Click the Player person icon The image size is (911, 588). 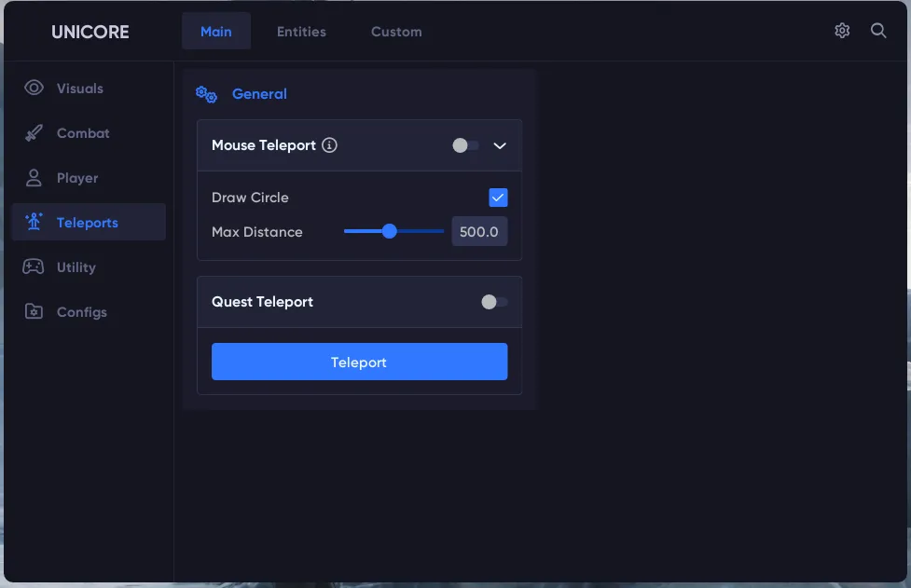(x=35, y=178)
